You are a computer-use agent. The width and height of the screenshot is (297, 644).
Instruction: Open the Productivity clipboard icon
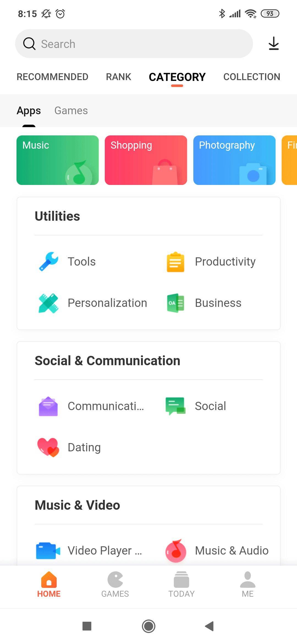click(x=175, y=262)
